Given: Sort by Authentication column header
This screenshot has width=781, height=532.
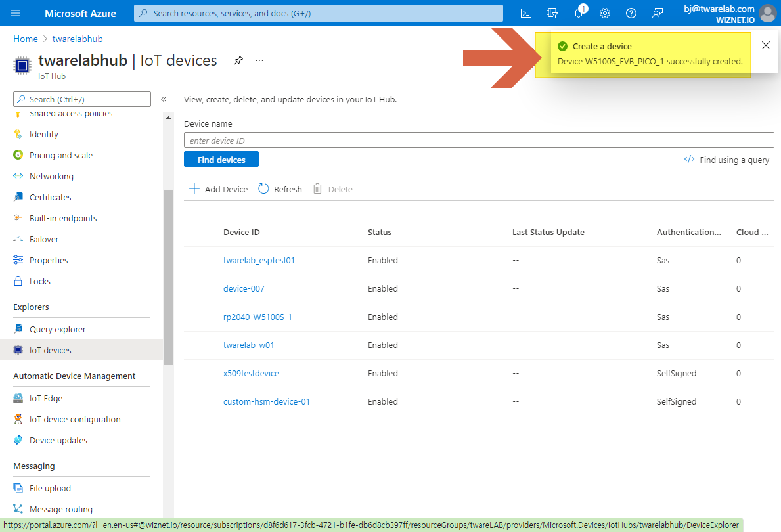Looking at the screenshot, I should [689, 232].
